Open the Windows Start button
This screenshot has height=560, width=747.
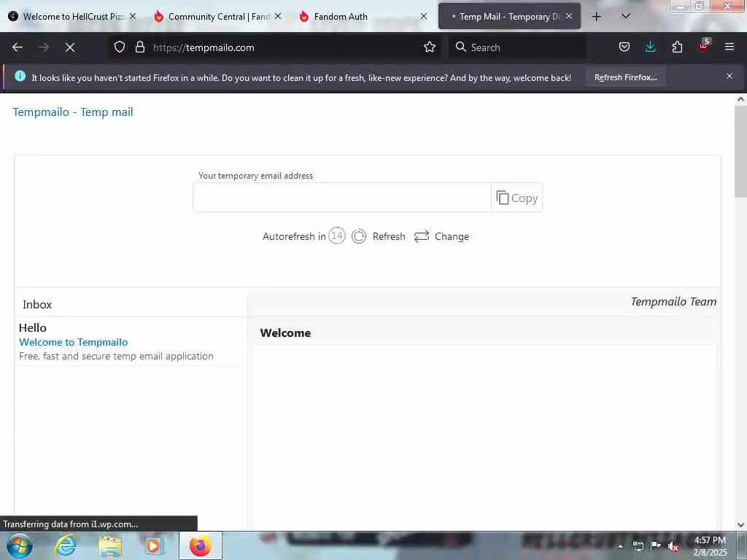20,545
